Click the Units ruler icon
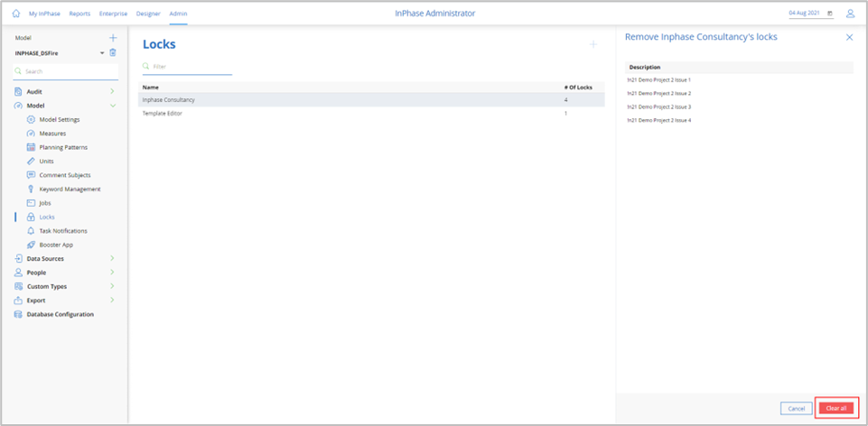 tap(31, 161)
